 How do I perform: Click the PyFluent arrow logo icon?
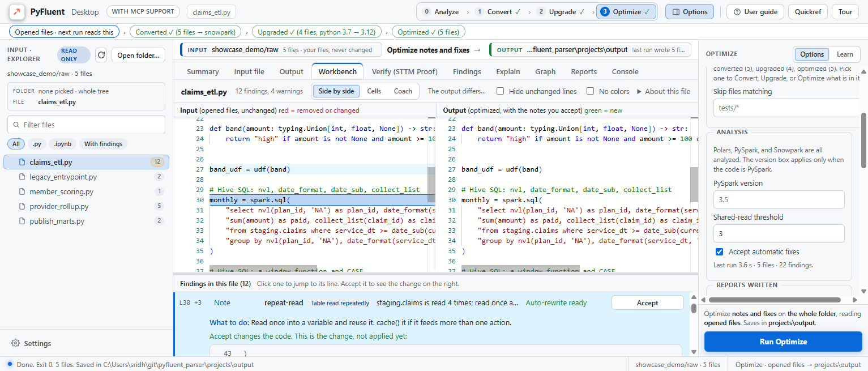[x=17, y=11]
